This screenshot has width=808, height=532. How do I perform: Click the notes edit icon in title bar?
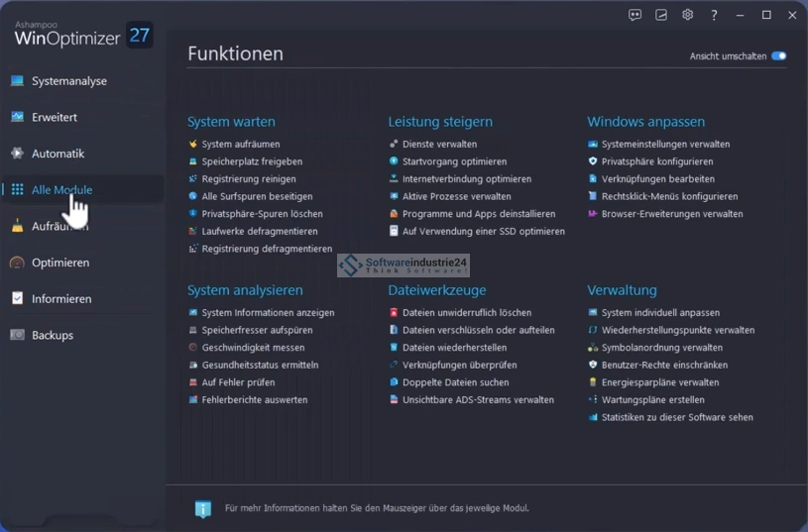[x=661, y=15]
